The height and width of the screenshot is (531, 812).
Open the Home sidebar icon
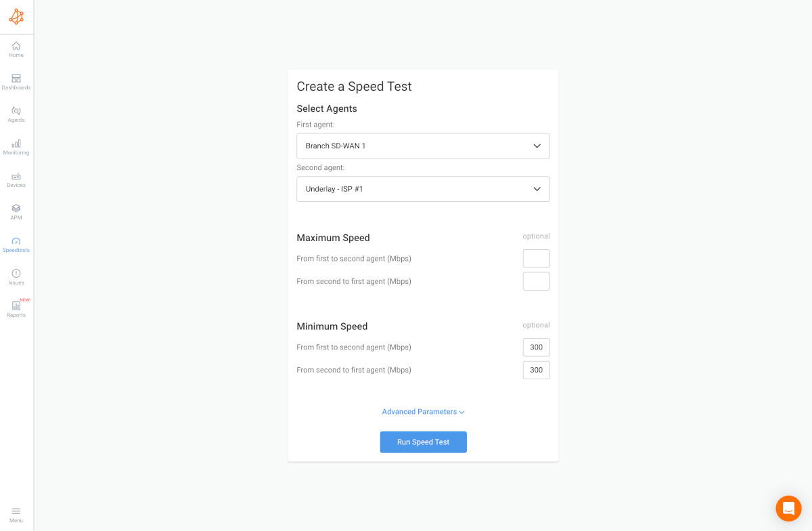coord(16,49)
